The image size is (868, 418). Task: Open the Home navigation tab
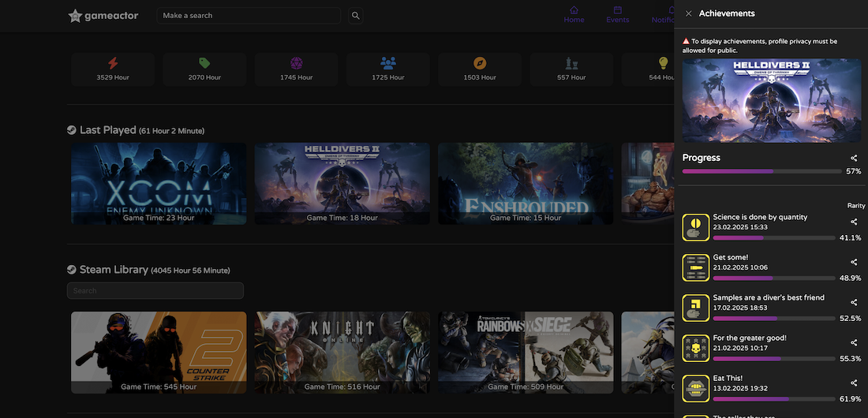pyautogui.click(x=574, y=15)
